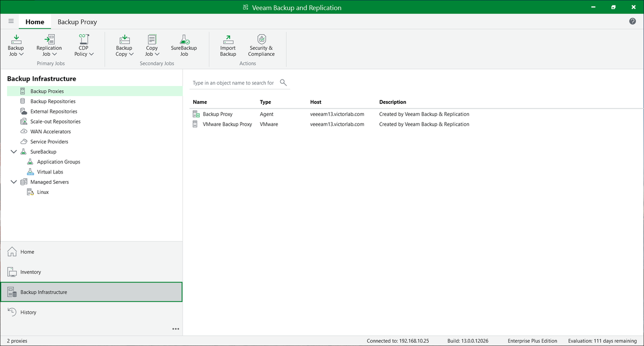Click the Copy Job ribbon icon
This screenshot has height=346, width=644.
click(152, 39)
